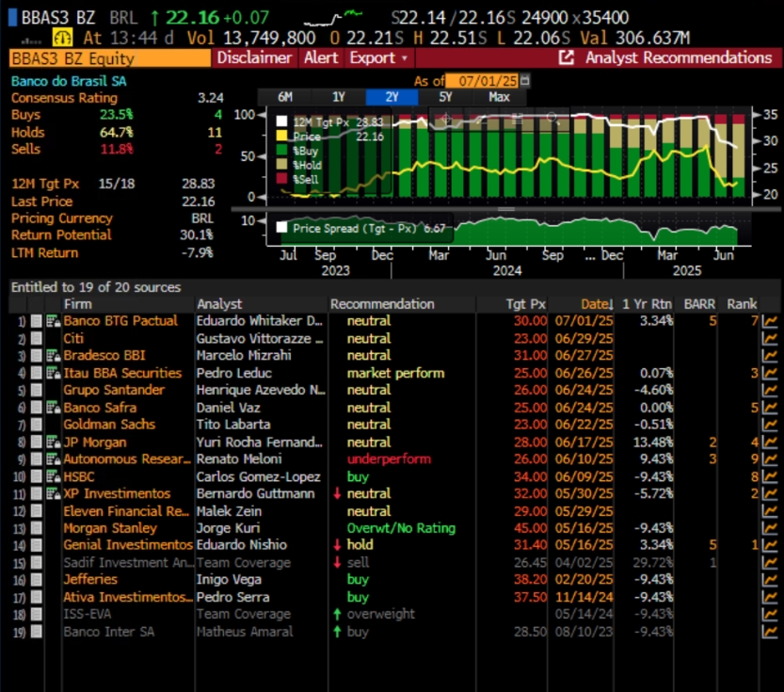
Task: Sort the table by the Tgt Px column header
Action: point(525,304)
